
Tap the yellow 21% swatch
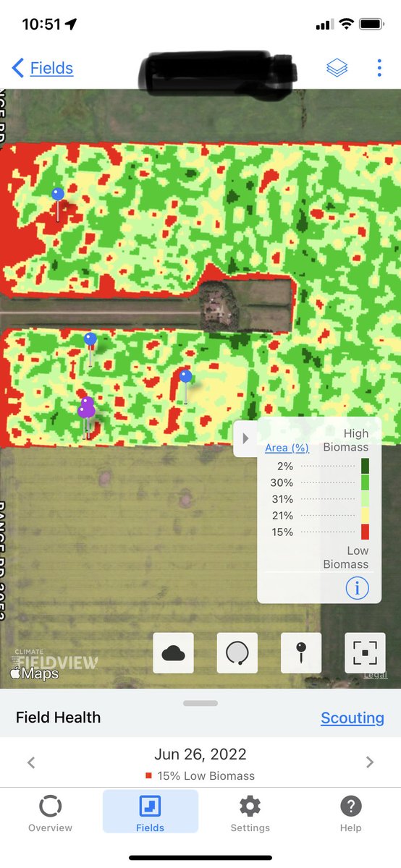tap(365, 516)
